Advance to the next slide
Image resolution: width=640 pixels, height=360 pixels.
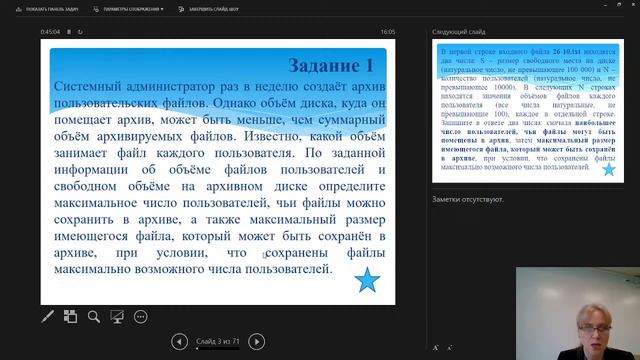(x=256, y=342)
